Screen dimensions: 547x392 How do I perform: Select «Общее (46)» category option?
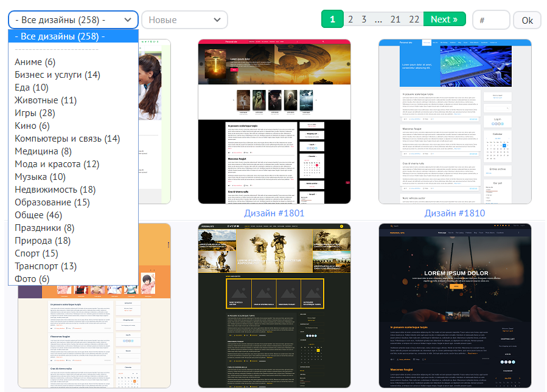38,215
